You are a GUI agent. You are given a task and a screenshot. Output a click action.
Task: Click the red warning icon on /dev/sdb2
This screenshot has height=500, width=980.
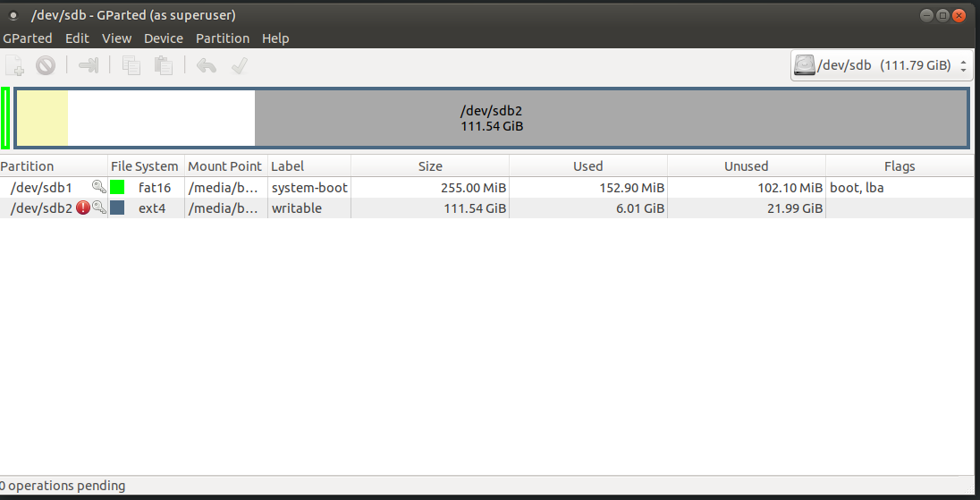pos(83,208)
